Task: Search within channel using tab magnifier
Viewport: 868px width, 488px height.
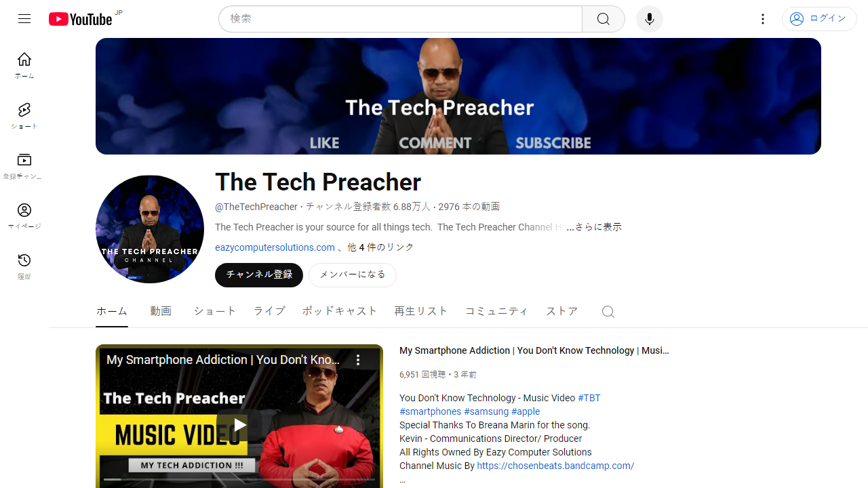Action: pos(608,311)
